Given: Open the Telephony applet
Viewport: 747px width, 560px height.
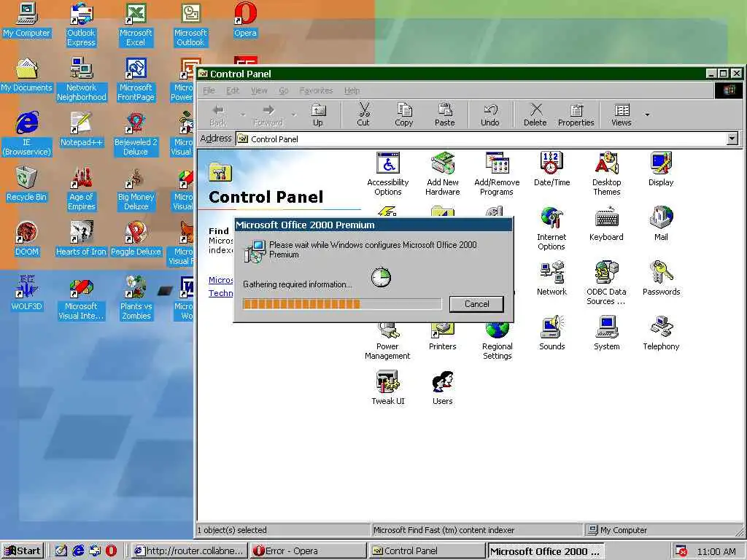Looking at the screenshot, I should pos(661,333).
